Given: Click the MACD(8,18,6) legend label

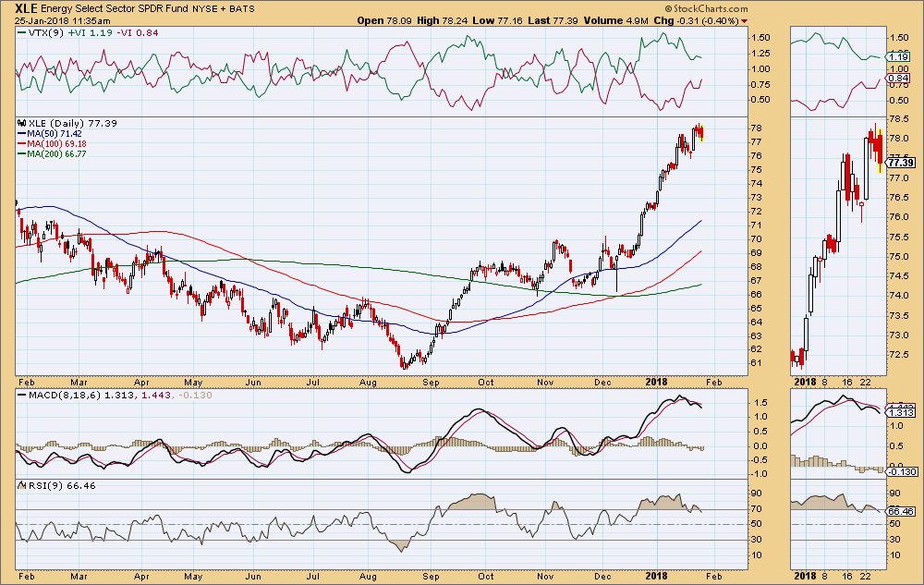Looking at the screenshot, I should tap(65, 395).
